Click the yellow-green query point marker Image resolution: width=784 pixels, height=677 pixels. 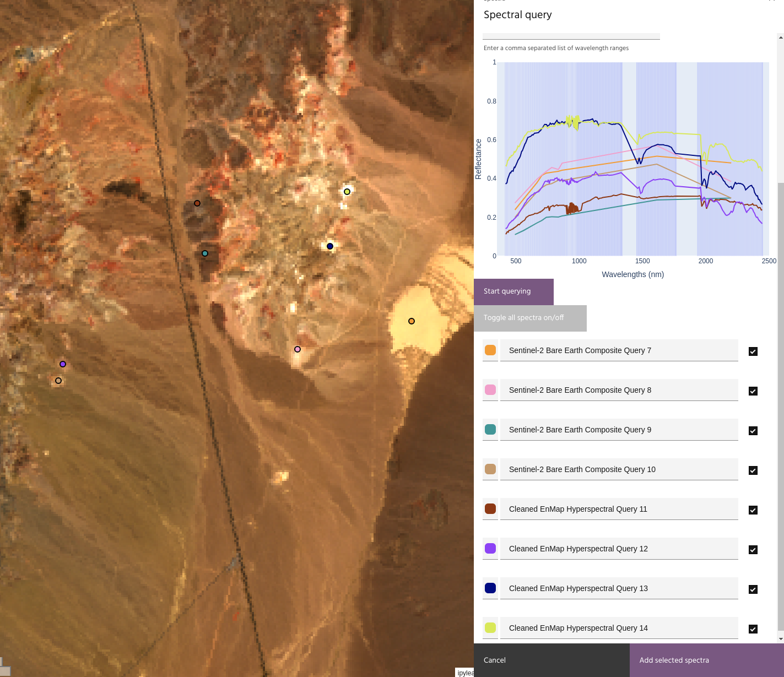(347, 192)
